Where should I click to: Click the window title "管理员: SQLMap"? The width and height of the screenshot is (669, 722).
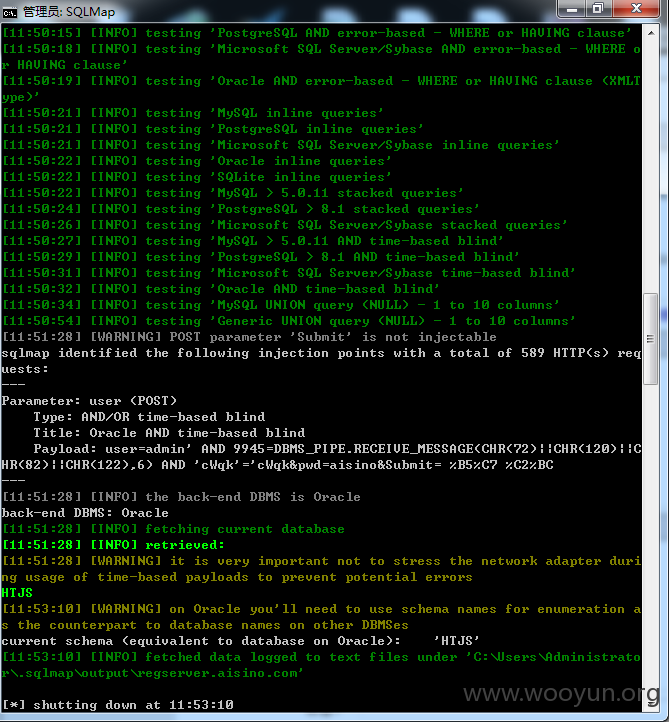click(x=69, y=12)
